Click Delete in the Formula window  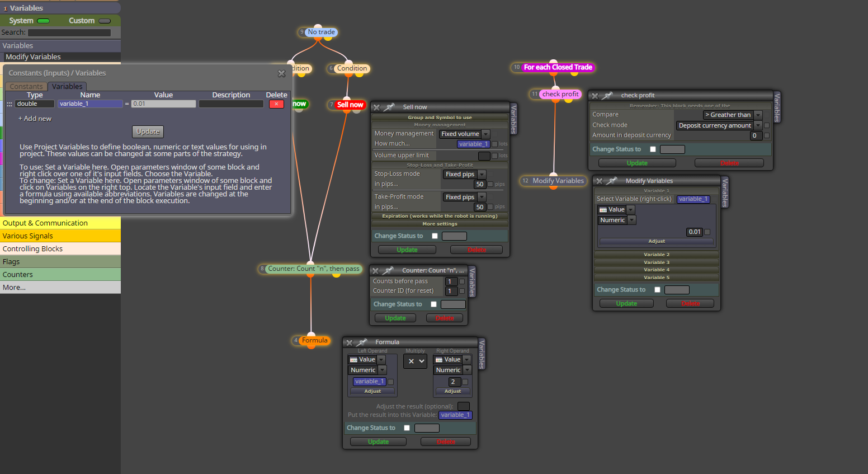[x=446, y=442]
